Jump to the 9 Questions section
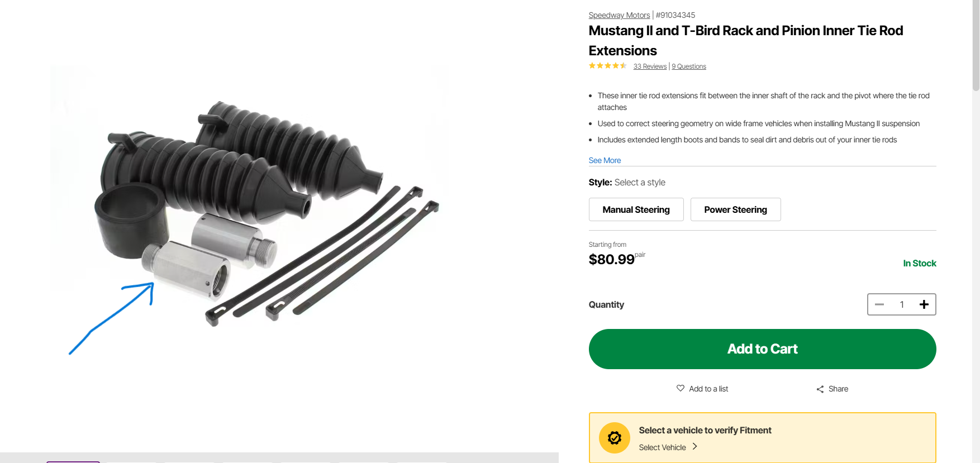This screenshot has width=980, height=463. (689, 66)
